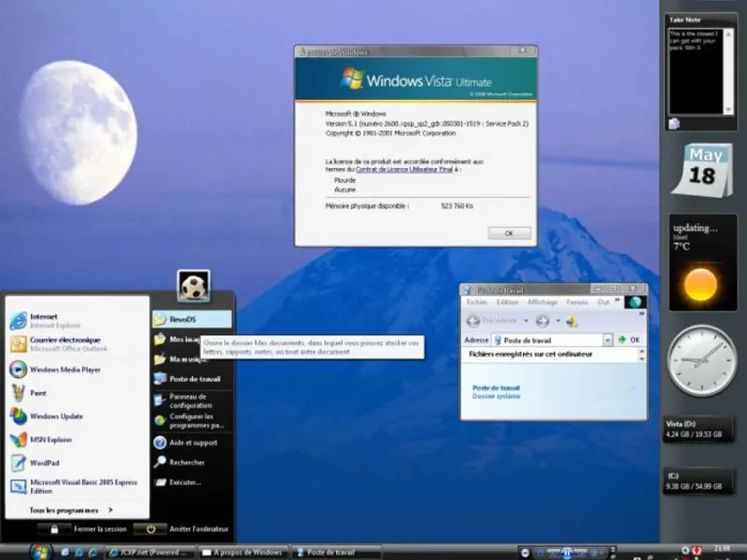
Task: Switch to JCXP.net taskbar button
Action: point(149,553)
